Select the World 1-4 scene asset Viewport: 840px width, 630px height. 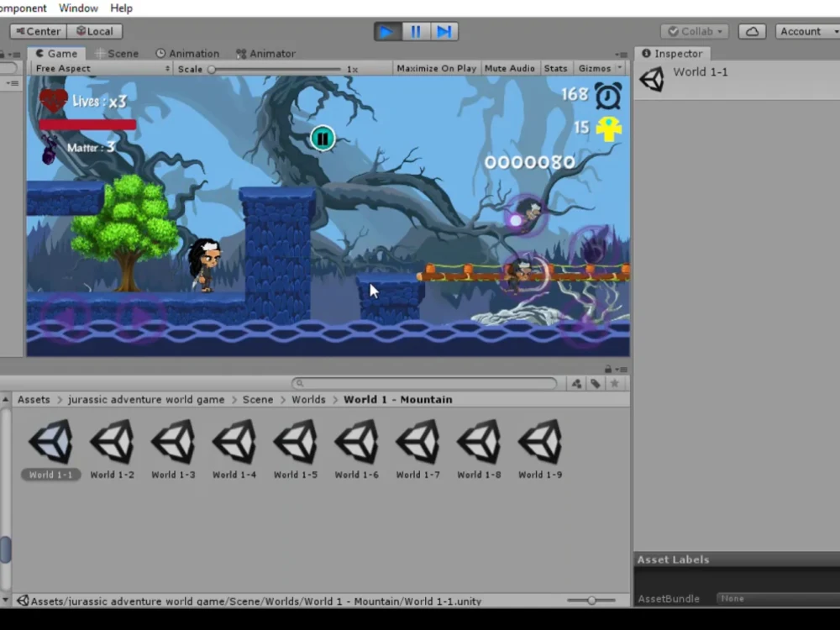(x=234, y=449)
